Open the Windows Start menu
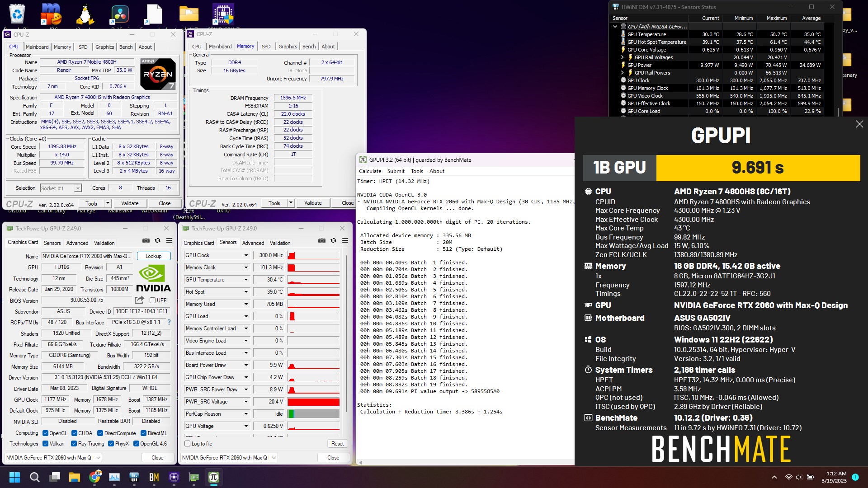Viewport: 868px width, 488px height. point(14,477)
